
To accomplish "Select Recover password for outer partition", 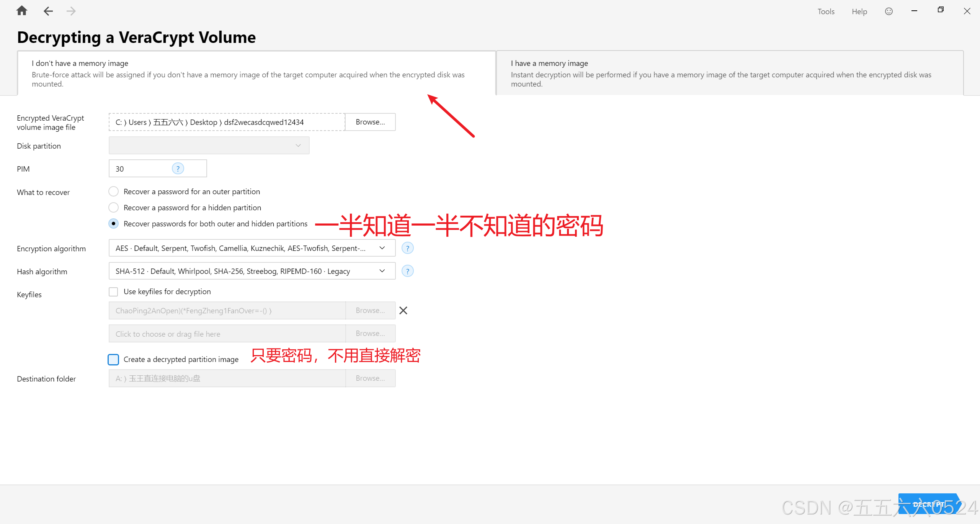I will pyautogui.click(x=113, y=191).
